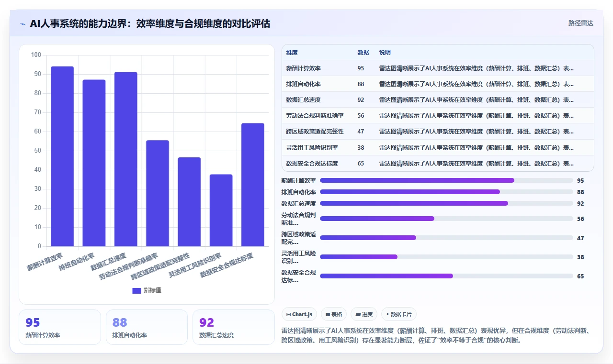
Task: Click the 数据汇总速度 bar in chart
Action: tap(125, 159)
